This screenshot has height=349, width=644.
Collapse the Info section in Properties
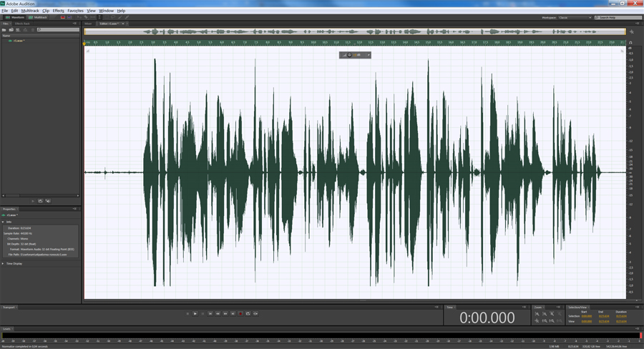coord(2,222)
